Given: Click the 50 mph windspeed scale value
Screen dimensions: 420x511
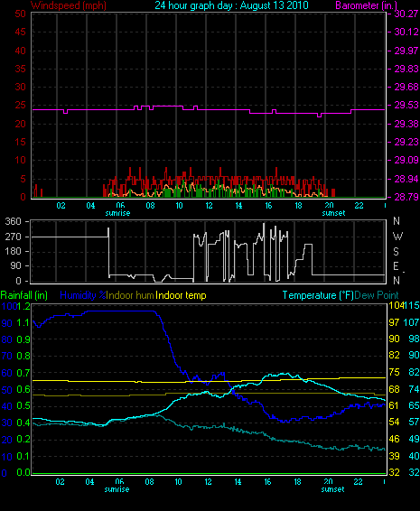Looking at the screenshot, I should point(20,14).
